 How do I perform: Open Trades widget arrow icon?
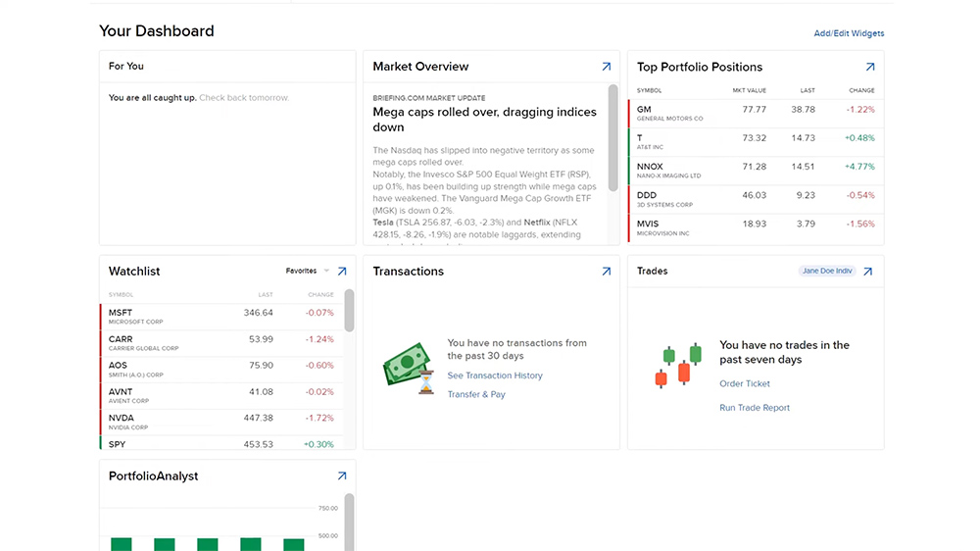pyautogui.click(x=867, y=272)
